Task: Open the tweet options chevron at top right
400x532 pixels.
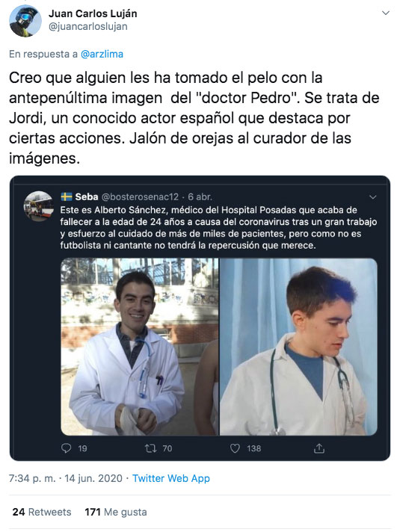Action: pyautogui.click(x=385, y=13)
